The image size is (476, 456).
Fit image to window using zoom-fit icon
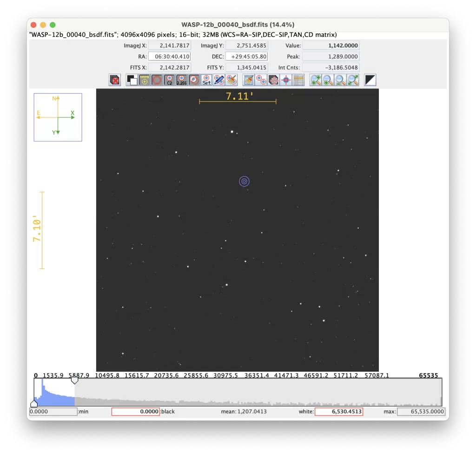(x=353, y=80)
